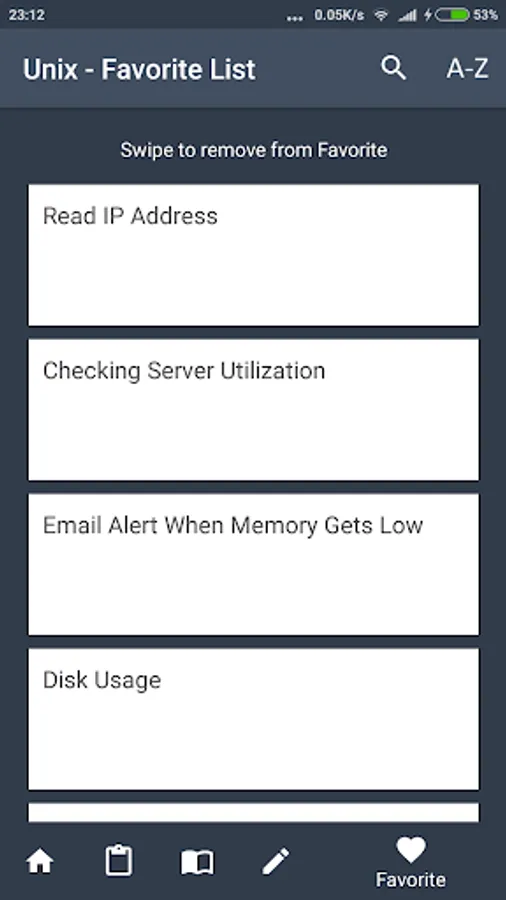Go to the Home icon tab
506x900 pixels.
click(40, 862)
